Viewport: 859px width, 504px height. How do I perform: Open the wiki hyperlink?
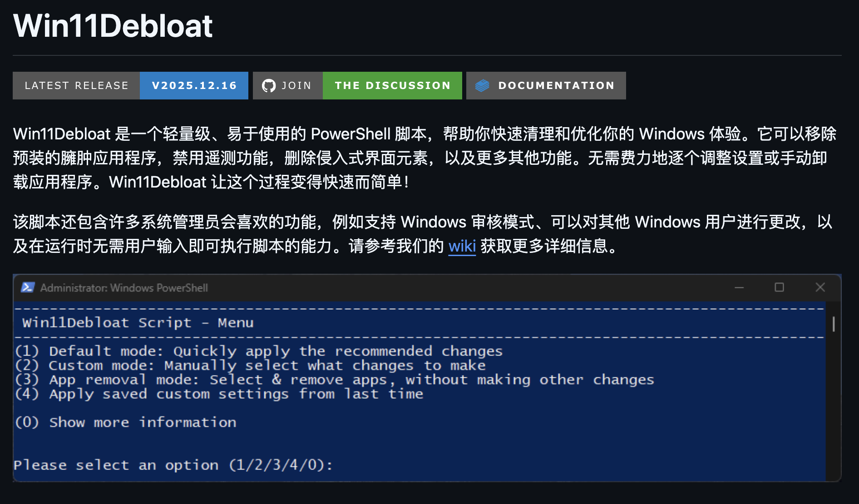point(461,246)
